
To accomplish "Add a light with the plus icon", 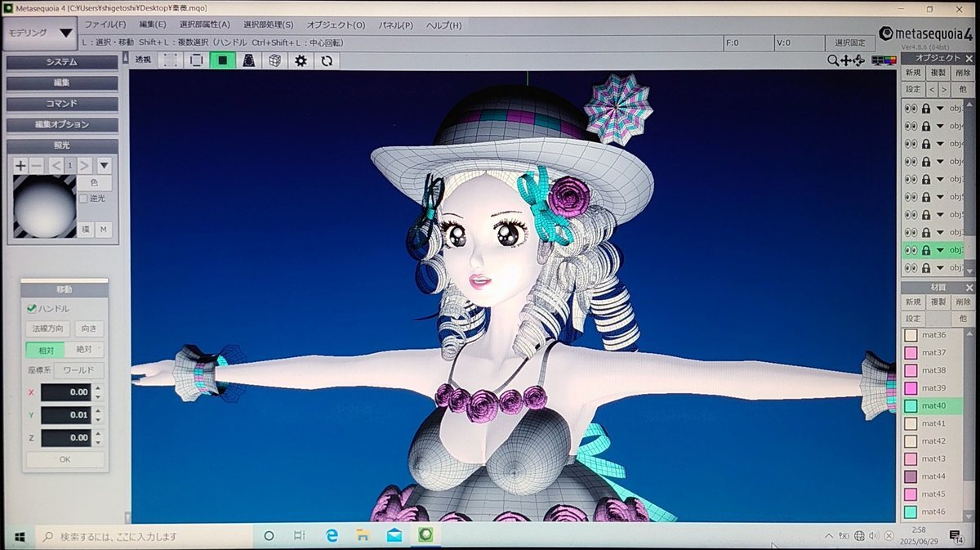I will (x=20, y=165).
